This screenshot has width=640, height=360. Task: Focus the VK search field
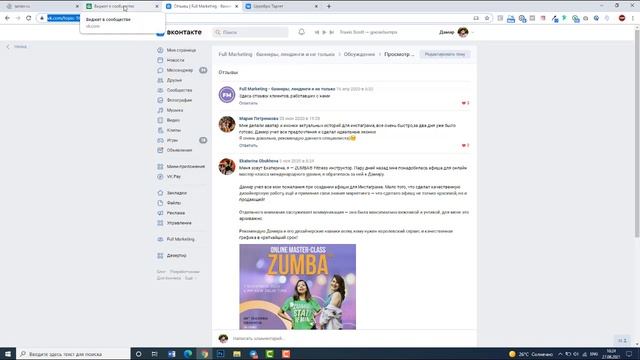click(x=251, y=32)
